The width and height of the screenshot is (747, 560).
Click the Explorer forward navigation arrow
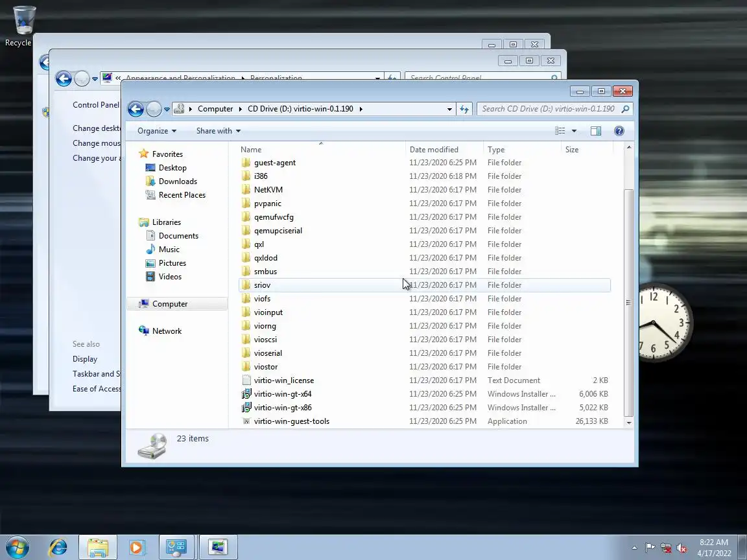click(x=154, y=109)
